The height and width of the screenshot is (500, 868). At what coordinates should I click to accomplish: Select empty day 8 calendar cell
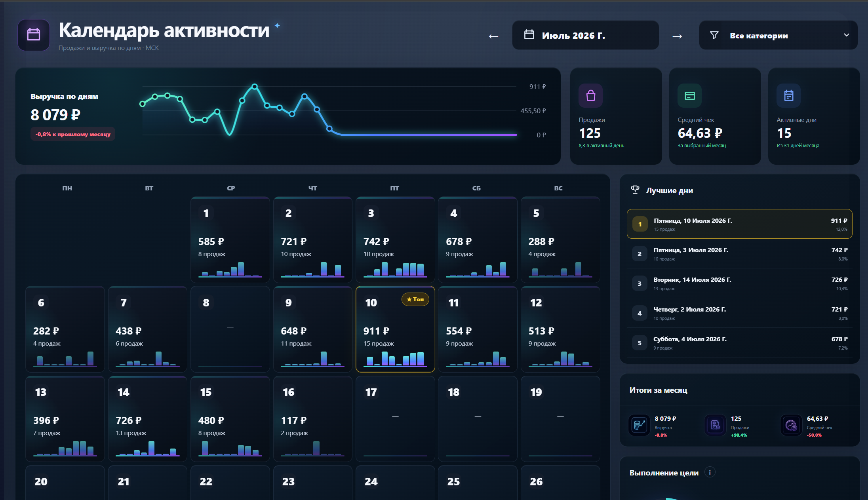tap(230, 329)
